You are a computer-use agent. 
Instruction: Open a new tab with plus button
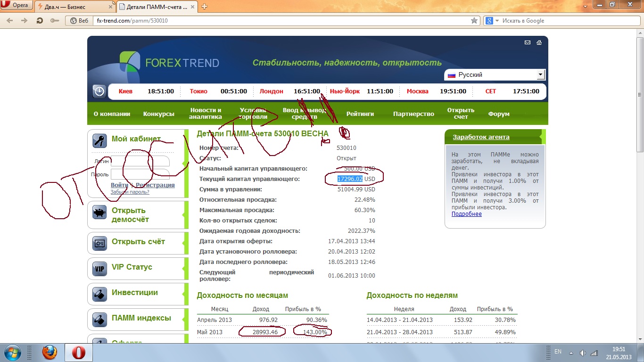(x=205, y=7)
